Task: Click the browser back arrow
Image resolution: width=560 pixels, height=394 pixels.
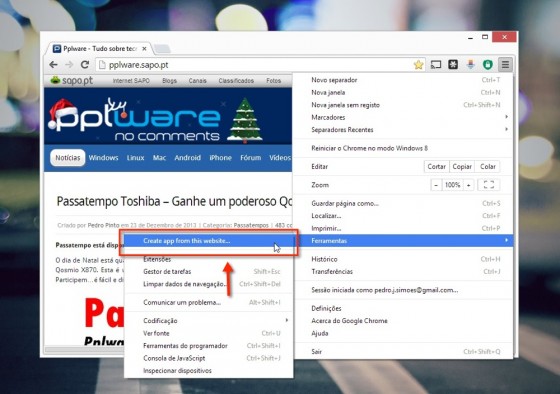Action: click(x=54, y=65)
